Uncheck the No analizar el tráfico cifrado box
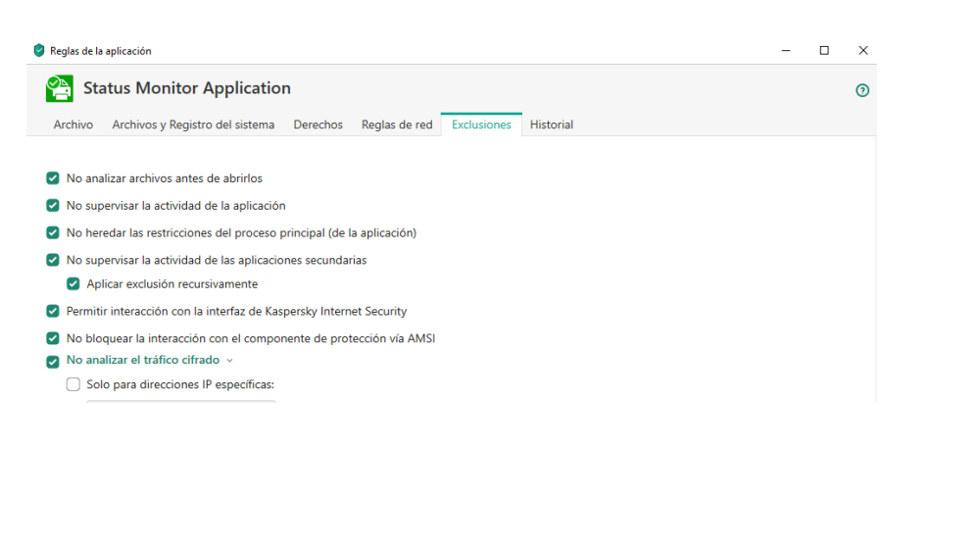The height and width of the screenshot is (552, 980). (53, 362)
